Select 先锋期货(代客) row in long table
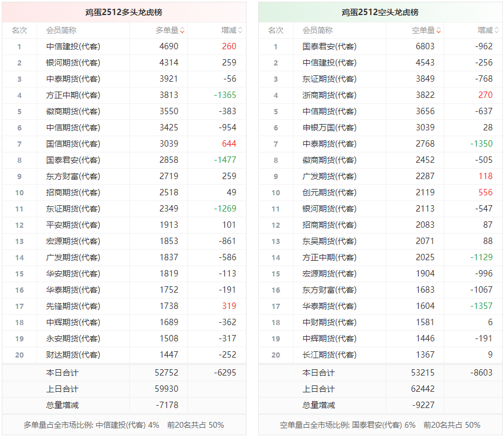Image resolution: width=504 pixels, height=437 pixels. click(x=72, y=306)
